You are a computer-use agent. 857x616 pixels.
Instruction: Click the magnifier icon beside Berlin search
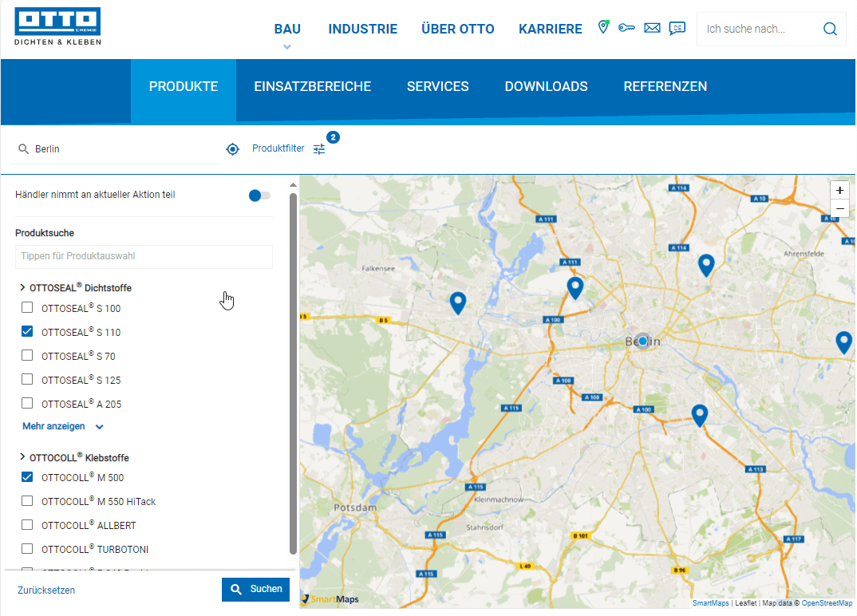[x=23, y=148]
